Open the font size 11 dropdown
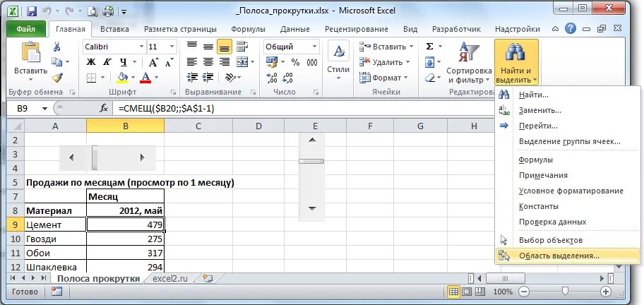 tap(172, 47)
